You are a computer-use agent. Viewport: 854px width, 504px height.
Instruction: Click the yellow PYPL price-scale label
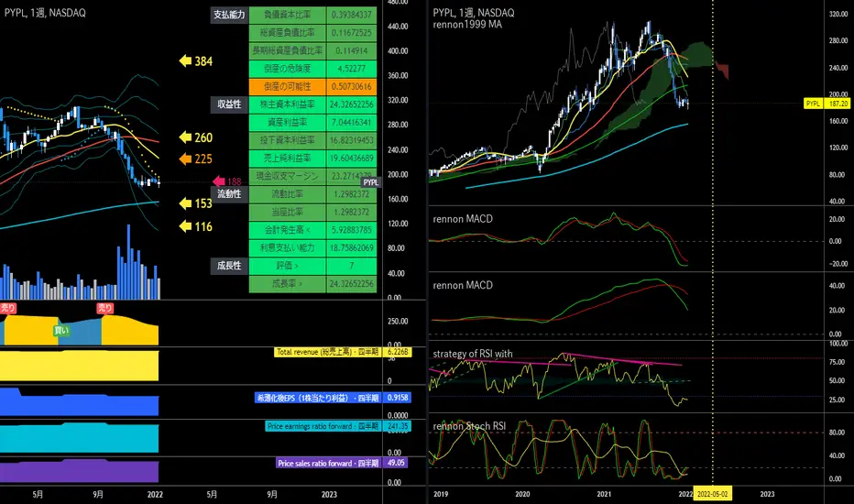point(813,104)
